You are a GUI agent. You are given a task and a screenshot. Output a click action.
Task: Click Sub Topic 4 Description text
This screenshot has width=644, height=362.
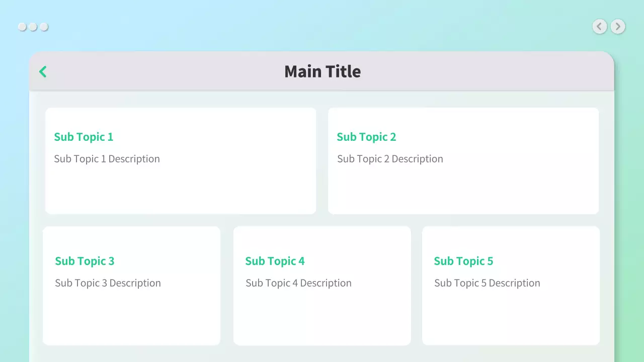coord(298,283)
